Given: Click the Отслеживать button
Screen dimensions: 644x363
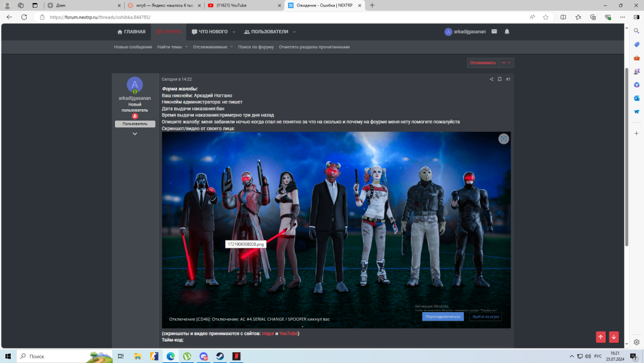Looking at the screenshot, I should pyautogui.click(x=483, y=63).
